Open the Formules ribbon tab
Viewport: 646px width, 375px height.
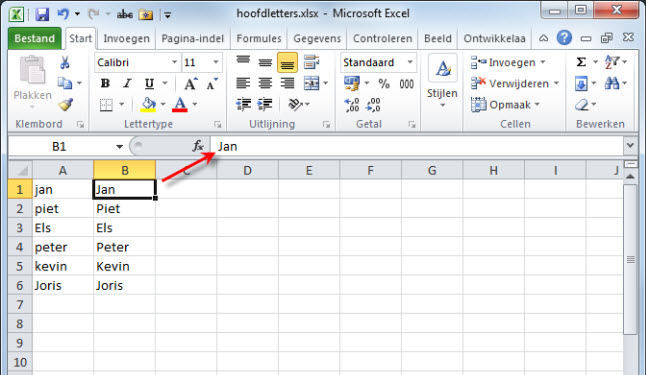click(259, 39)
